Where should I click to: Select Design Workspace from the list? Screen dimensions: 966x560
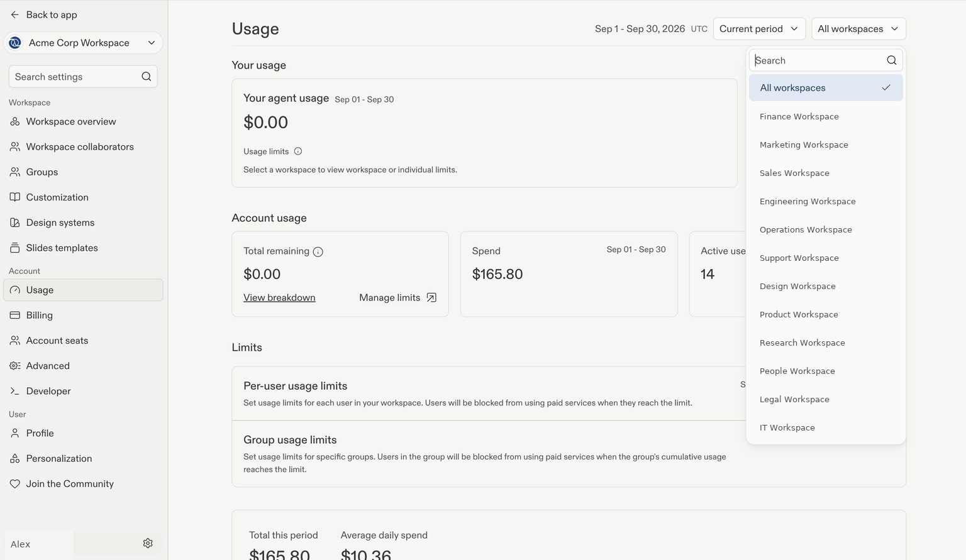[x=826, y=286]
